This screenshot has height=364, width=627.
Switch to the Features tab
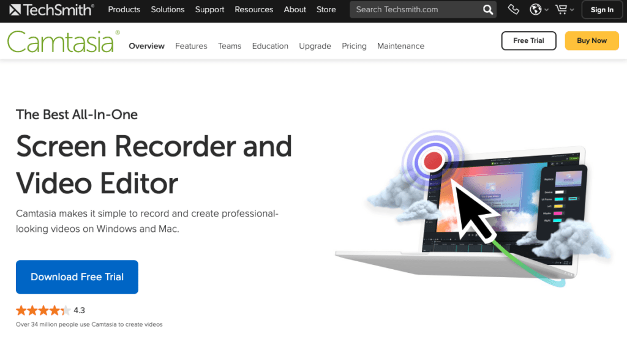point(191,46)
